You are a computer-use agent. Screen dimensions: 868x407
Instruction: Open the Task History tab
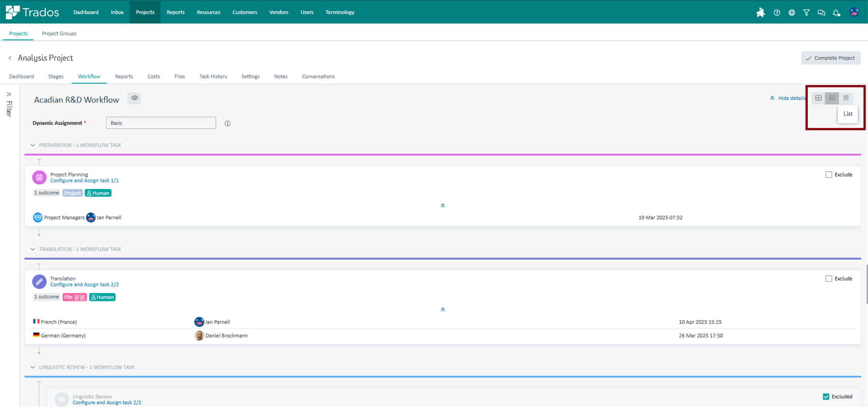[x=213, y=77]
